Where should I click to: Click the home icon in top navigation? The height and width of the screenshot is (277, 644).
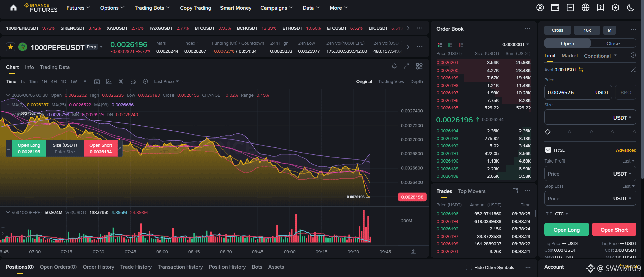(13, 8)
